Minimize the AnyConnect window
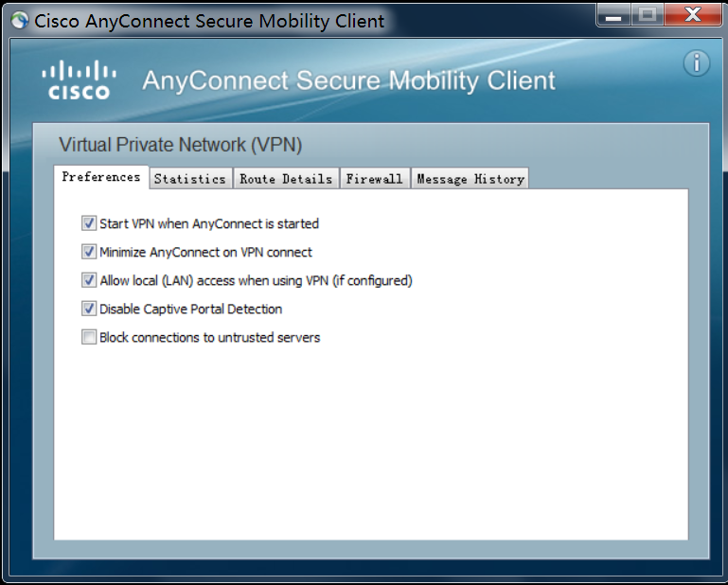728x585 pixels. [x=613, y=16]
